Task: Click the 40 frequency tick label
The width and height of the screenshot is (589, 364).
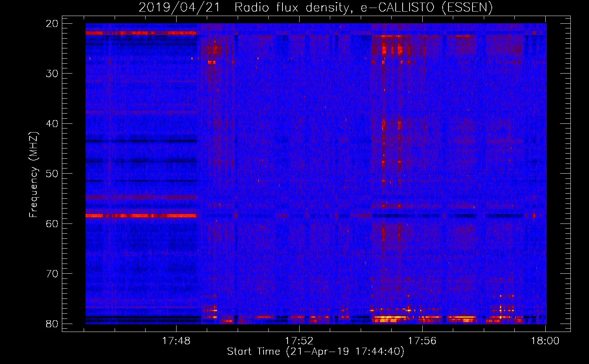Action: pos(52,124)
